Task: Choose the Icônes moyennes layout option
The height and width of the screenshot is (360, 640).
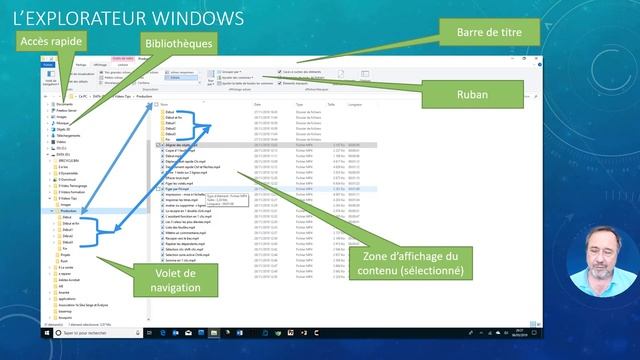Action: pyautogui.click(x=180, y=72)
